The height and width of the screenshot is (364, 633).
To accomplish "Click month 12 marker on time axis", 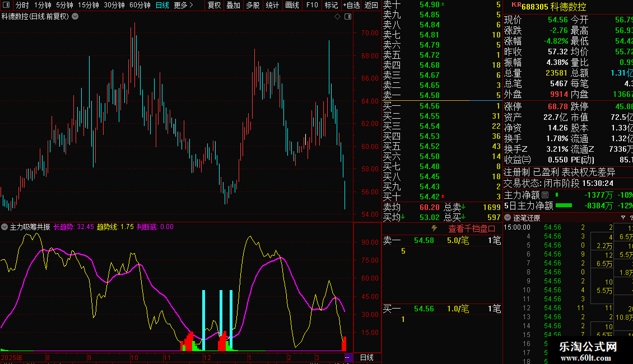I will click(x=207, y=357).
